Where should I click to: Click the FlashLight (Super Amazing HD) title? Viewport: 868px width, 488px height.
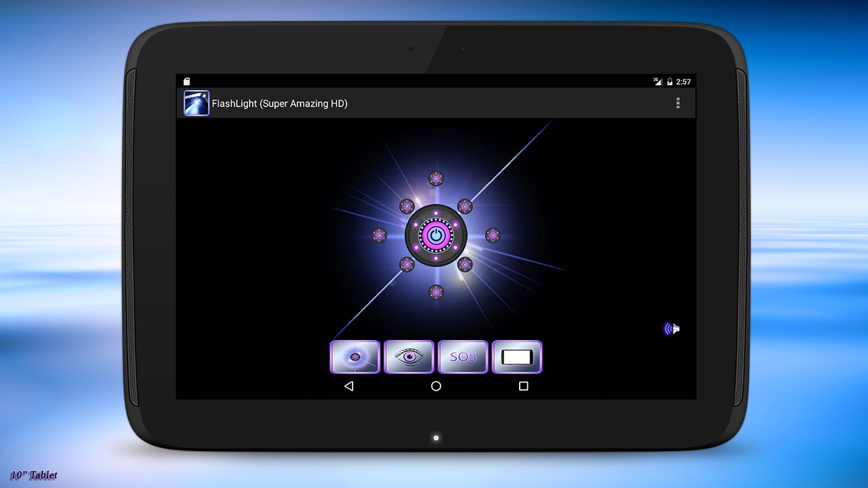coord(279,104)
